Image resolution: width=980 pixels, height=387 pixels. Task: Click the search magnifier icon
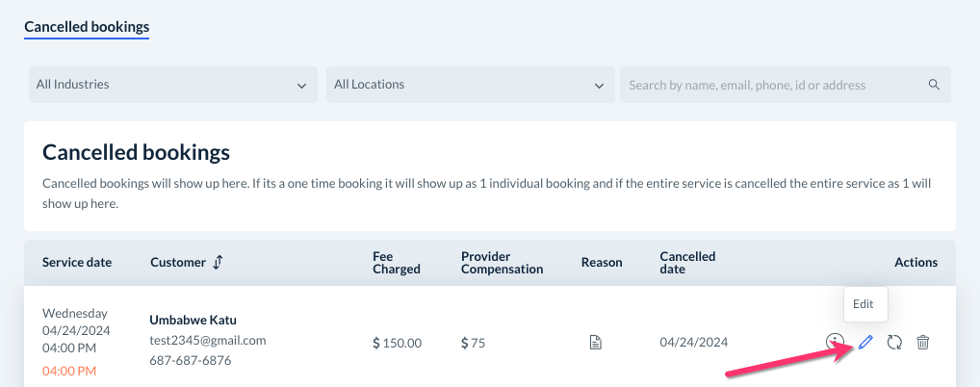click(934, 85)
